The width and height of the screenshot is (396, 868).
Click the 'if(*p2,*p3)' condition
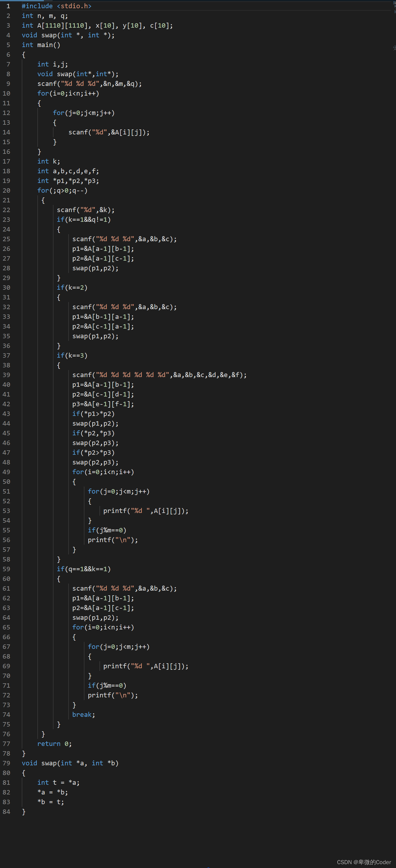point(93,433)
